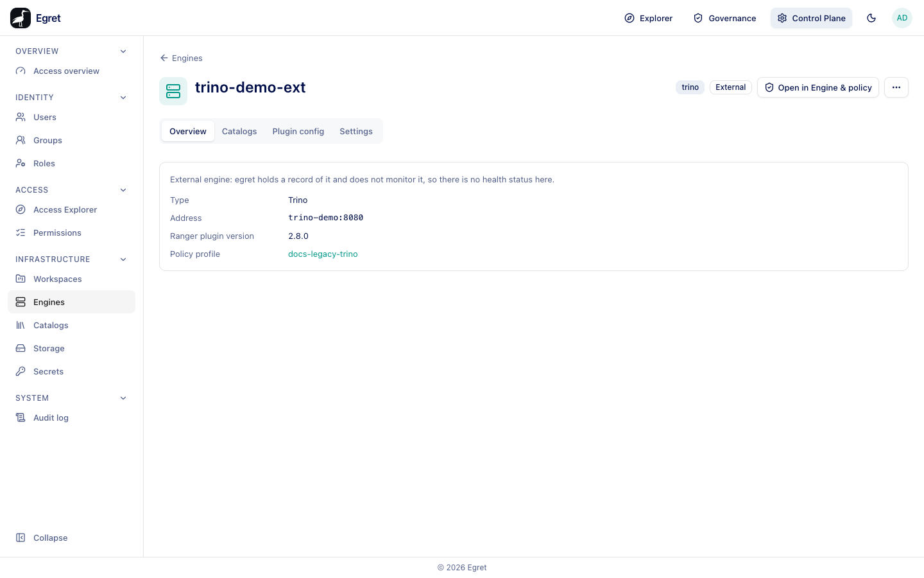Open Explorer from the top navigation

point(649,18)
